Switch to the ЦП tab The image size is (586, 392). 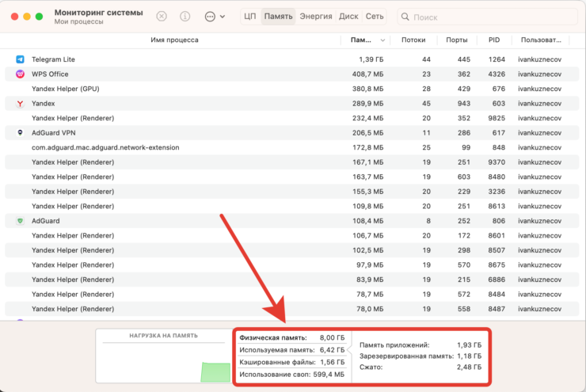click(x=249, y=17)
